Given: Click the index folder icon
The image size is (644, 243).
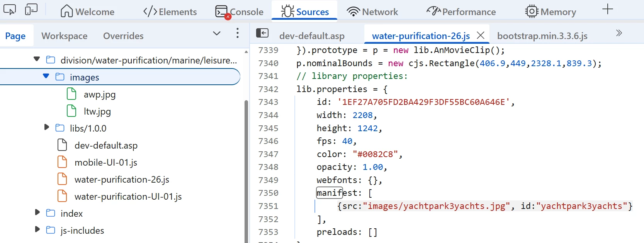Looking at the screenshot, I should tap(51, 213).
